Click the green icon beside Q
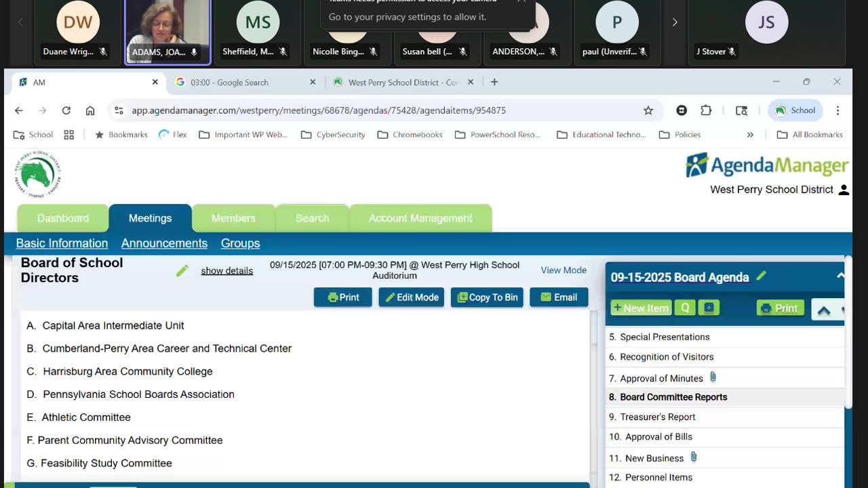The image size is (868, 488). click(x=709, y=308)
